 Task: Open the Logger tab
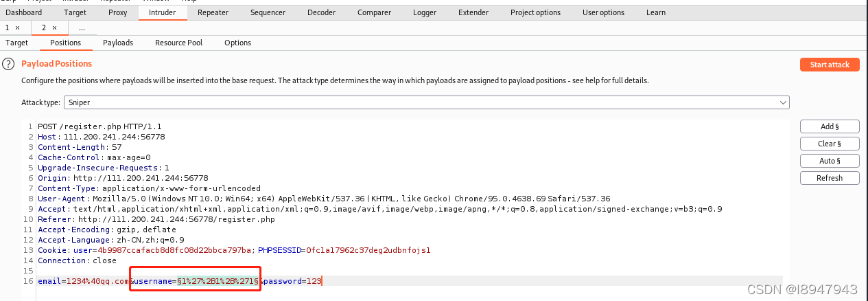pyautogui.click(x=425, y=12)
